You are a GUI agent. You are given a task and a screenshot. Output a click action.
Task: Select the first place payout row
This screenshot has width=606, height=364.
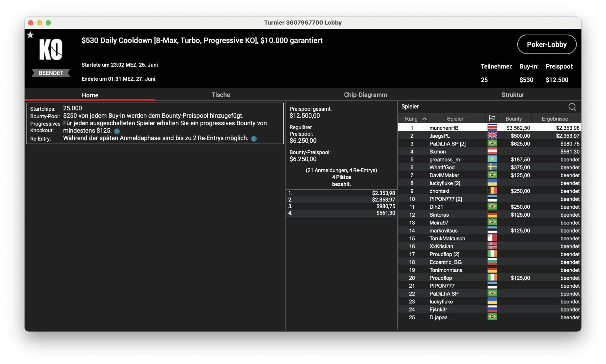341,193
